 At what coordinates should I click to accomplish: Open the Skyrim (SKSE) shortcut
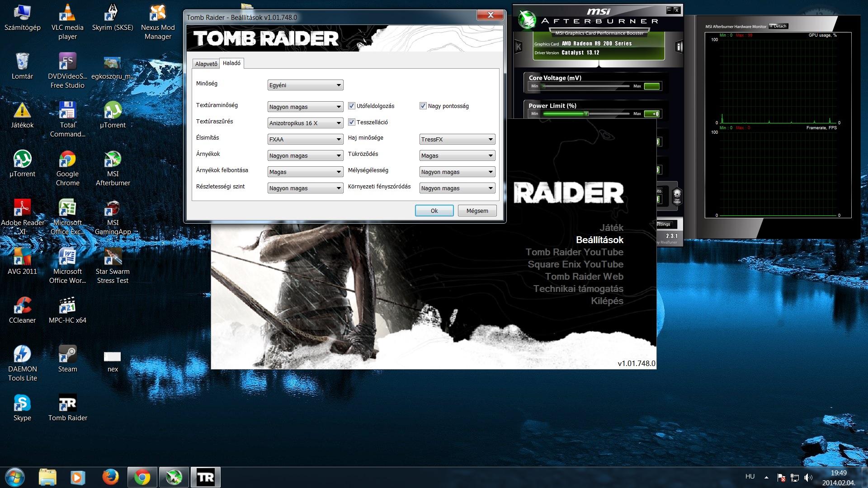[x=113, y=18]
